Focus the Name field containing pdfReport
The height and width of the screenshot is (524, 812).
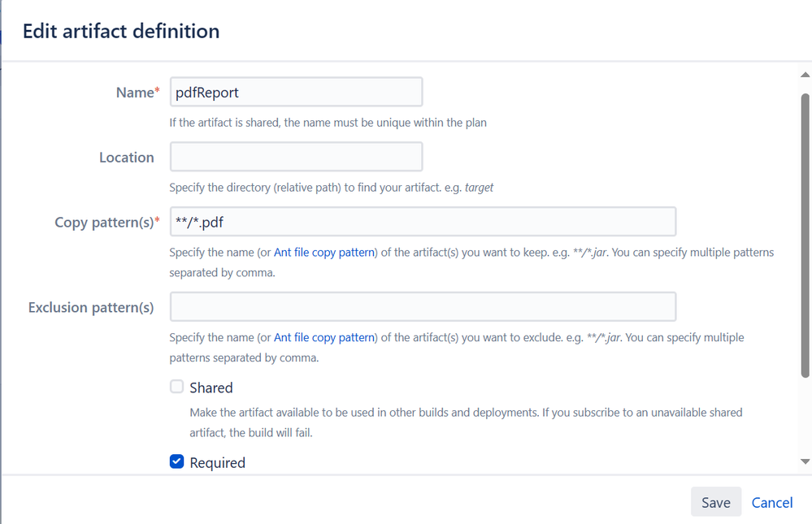296,92
